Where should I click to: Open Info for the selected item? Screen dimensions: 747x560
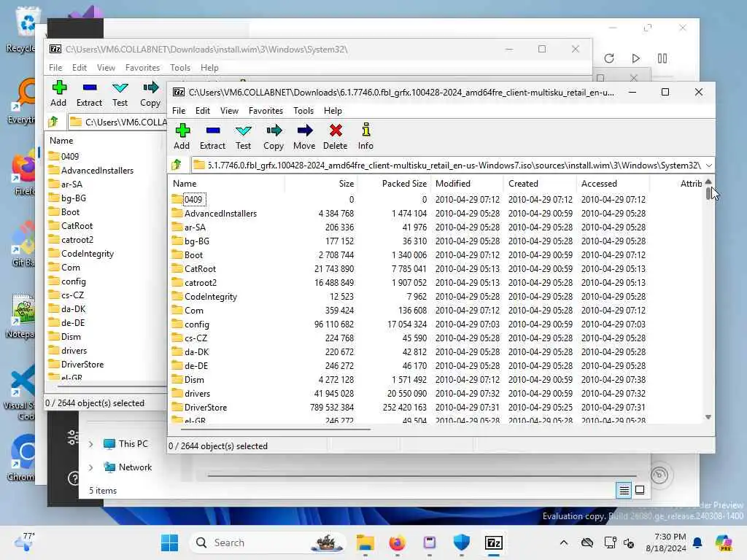(366, 136)
